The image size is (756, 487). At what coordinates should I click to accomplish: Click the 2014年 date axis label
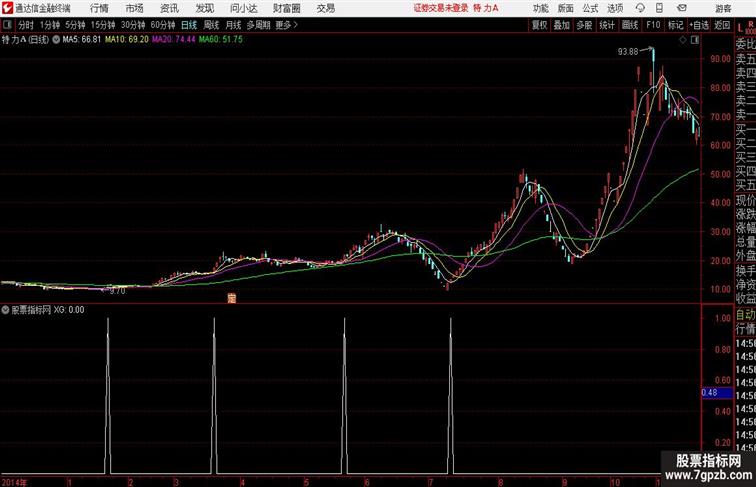(14, 482)
